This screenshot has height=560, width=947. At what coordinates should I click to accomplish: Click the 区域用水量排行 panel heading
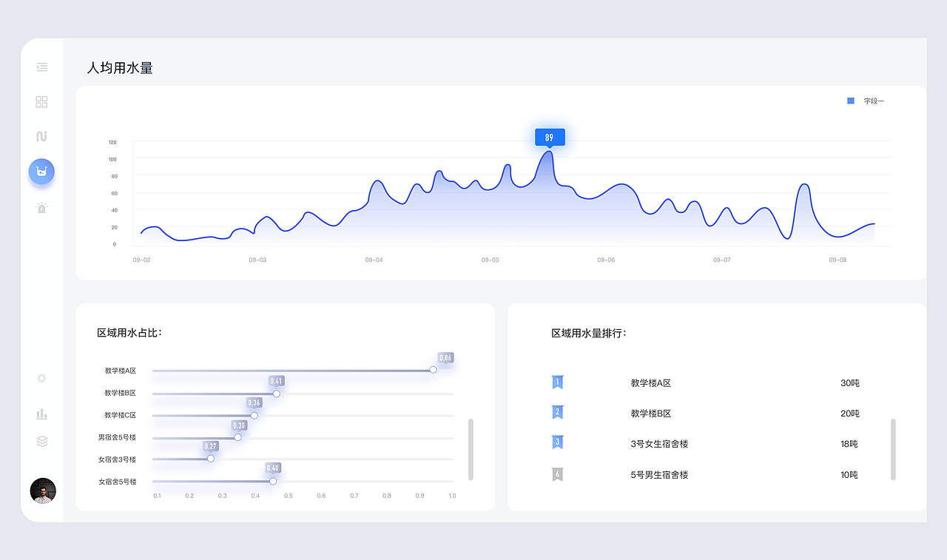(589, 333)
